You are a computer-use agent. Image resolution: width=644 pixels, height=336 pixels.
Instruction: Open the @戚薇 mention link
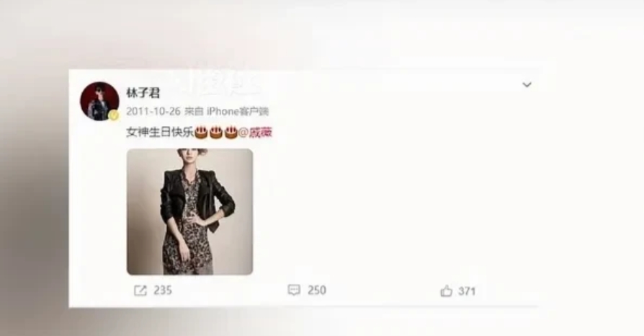click(x=255, y=133)
